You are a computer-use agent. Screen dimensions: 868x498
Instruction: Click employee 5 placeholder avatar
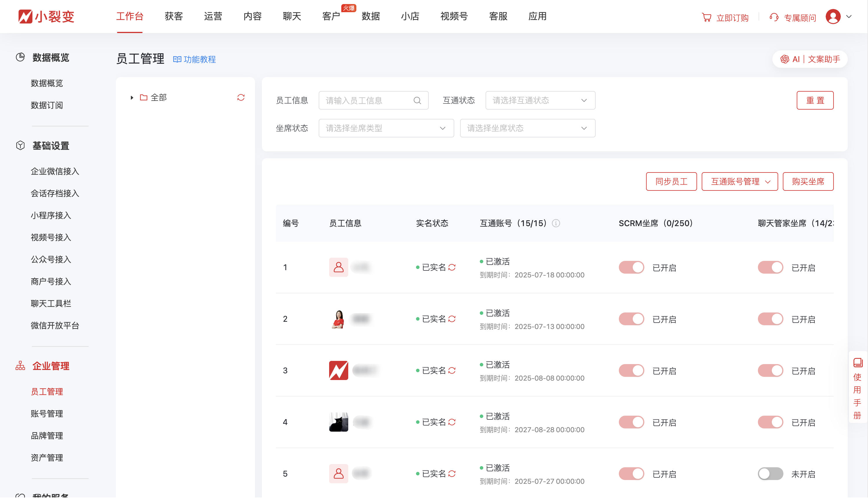coord(338,474)
